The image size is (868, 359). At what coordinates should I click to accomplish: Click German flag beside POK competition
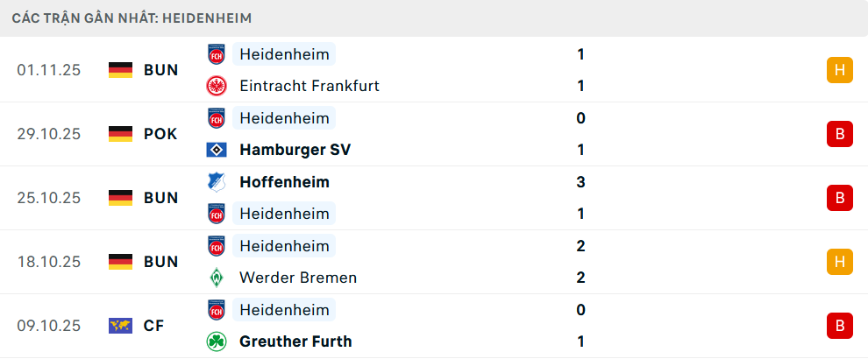point(120,134)
